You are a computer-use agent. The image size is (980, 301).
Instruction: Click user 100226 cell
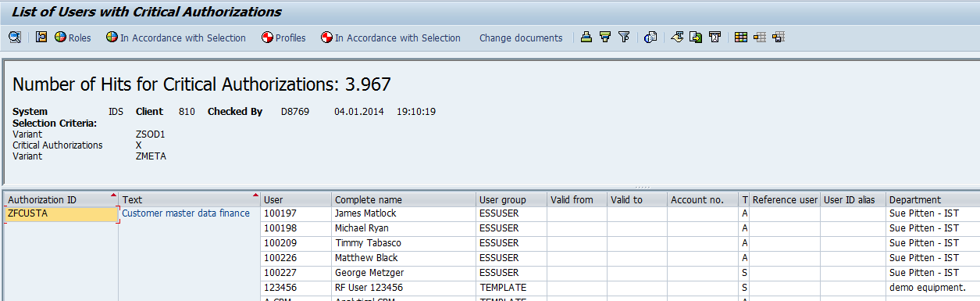click(x=296, y=258)
